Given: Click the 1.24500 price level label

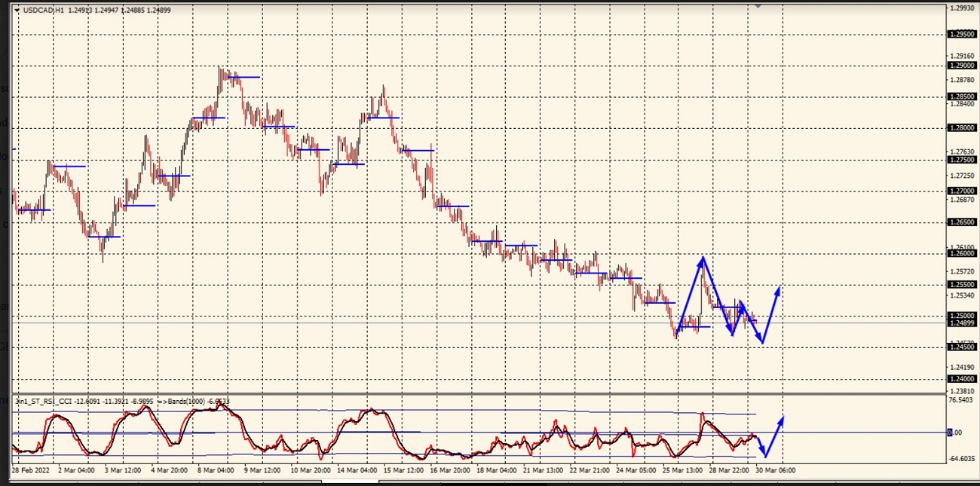Looking at the screenshot, I should pyautogui.click(x=962, y=347).
